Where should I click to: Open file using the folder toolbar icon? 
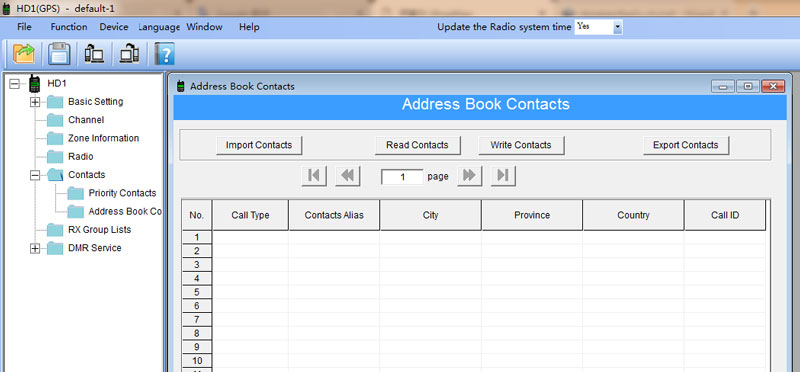23,53
